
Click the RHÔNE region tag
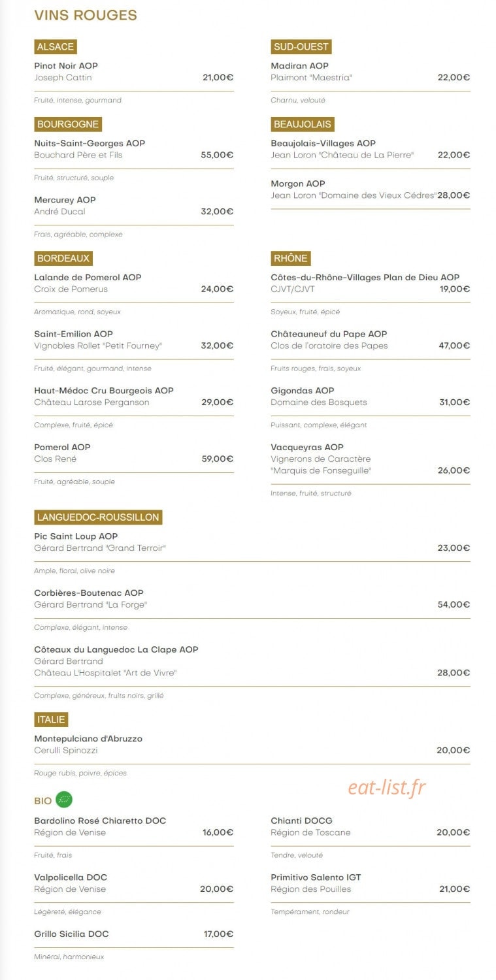pyautogui.click(x=291, y=258)
